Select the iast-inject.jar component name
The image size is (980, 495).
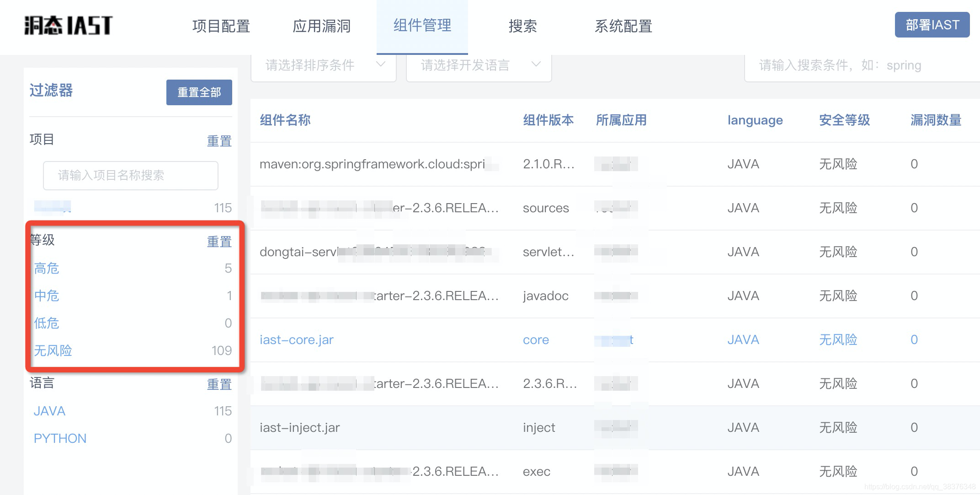pyautogui.click(x=300, y=427)
